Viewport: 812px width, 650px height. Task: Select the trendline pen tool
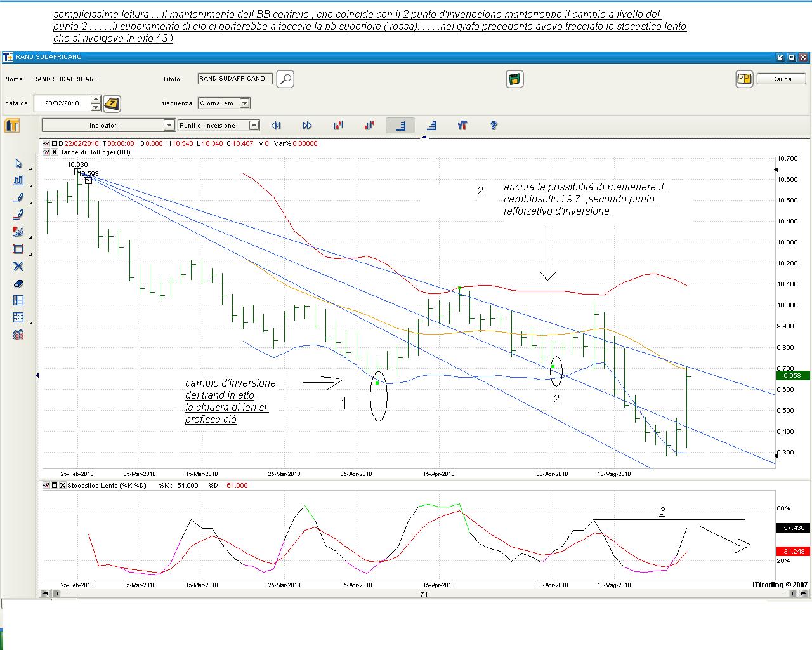(18, 198)
